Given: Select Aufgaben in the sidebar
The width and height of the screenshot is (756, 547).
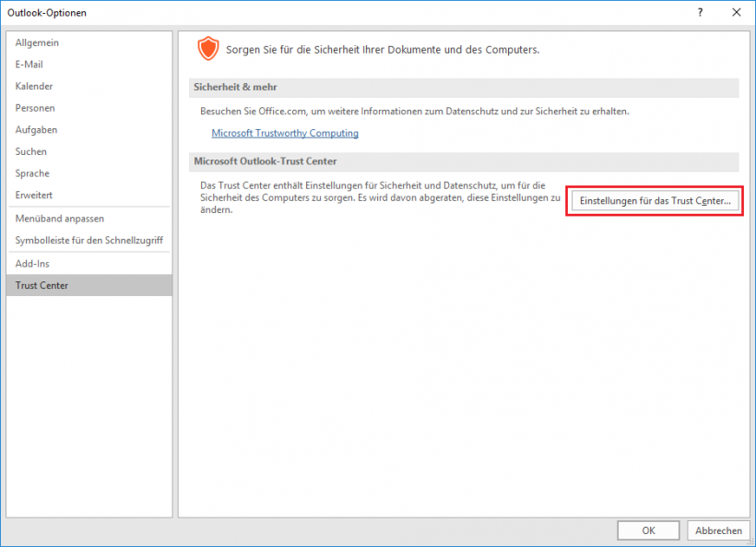Looking at the screenshot, I should point(36,130).
